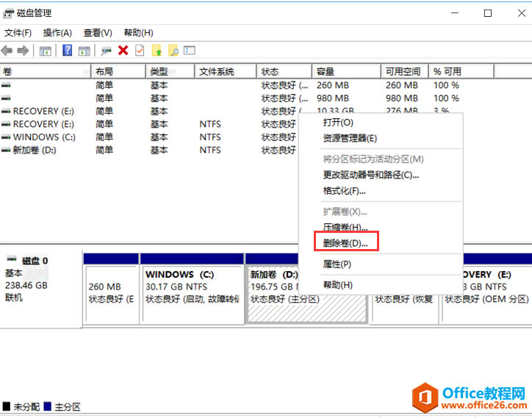Click the folder with green arrow icon

click(x=157, y=51)
